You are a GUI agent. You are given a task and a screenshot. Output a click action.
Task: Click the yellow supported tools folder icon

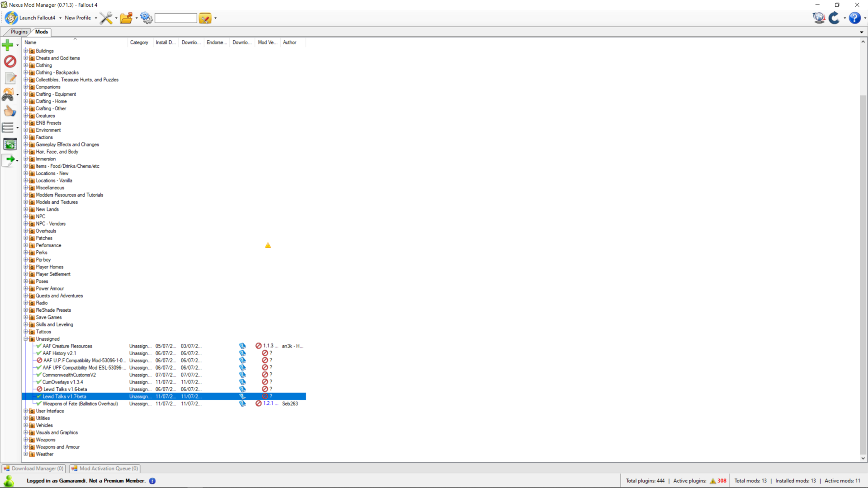(205, 18)
